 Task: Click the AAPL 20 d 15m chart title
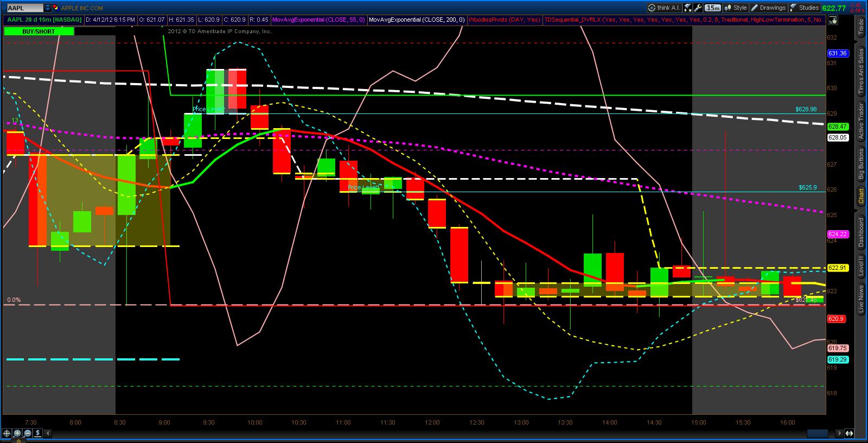point(44,20)
